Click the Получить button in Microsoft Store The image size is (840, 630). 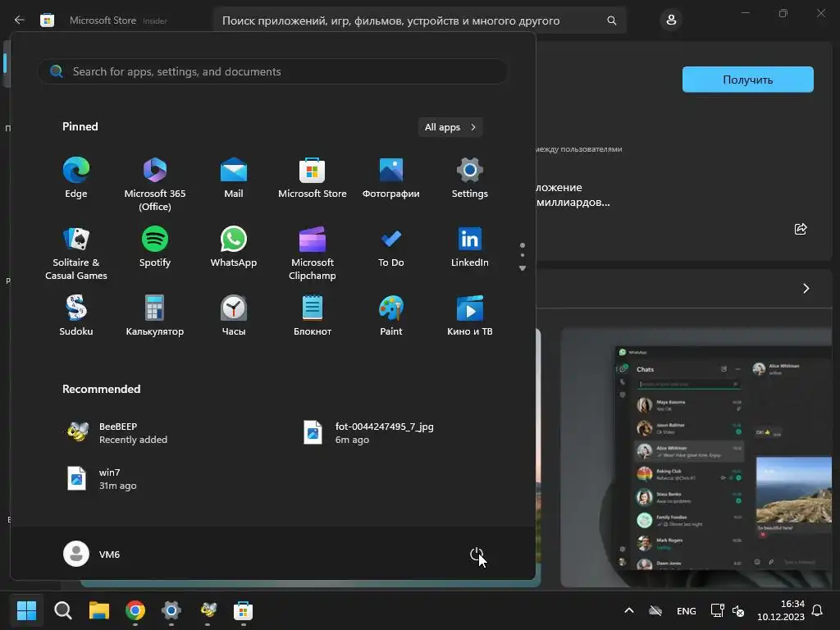pos(748,80)
